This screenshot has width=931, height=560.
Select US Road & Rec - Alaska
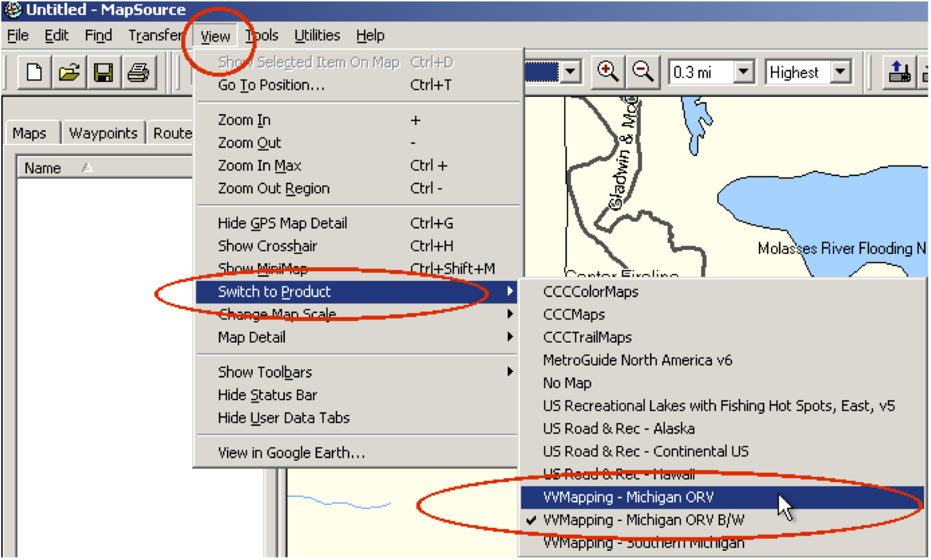[x=722, y=429]
